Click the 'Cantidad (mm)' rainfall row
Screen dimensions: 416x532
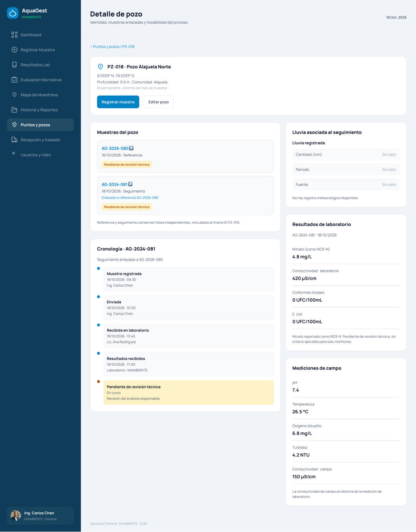(x=346, y=155)
